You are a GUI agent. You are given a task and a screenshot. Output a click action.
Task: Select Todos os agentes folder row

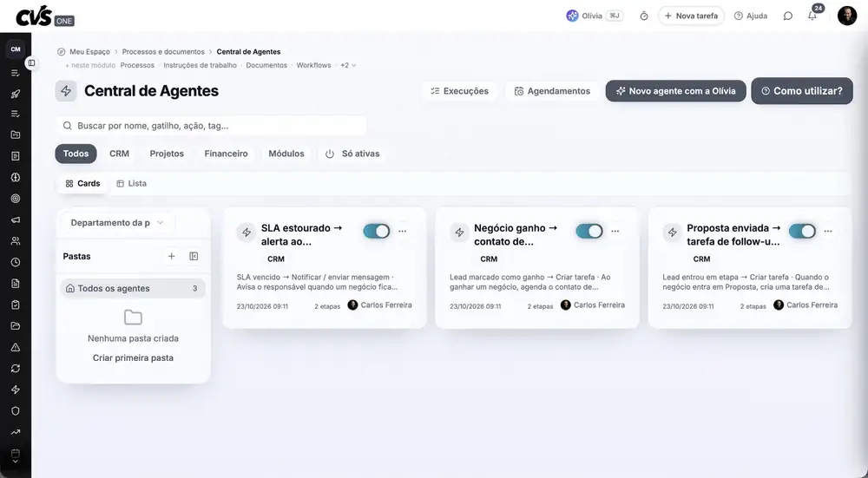pyautogui.click(x=133, y=288)
